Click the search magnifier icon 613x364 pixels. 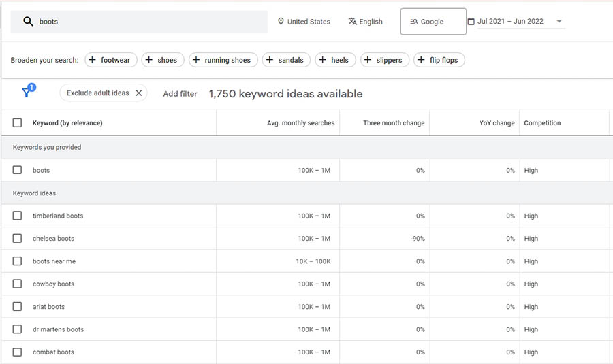(x=28, y=22)
